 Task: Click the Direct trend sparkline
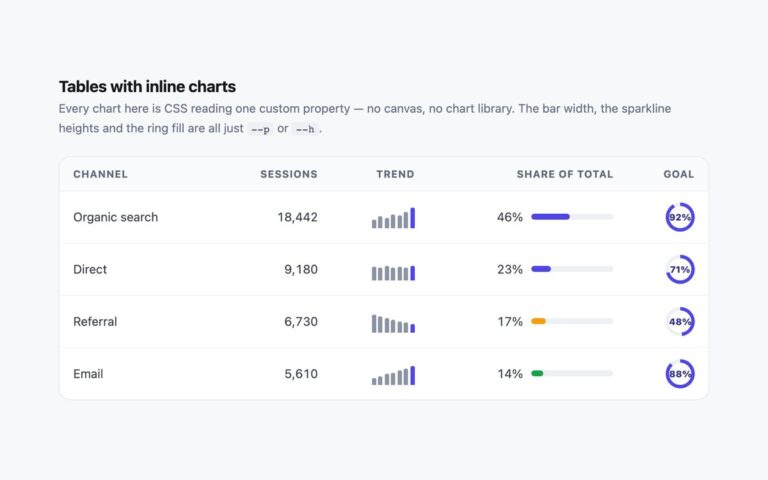[393, 272]
